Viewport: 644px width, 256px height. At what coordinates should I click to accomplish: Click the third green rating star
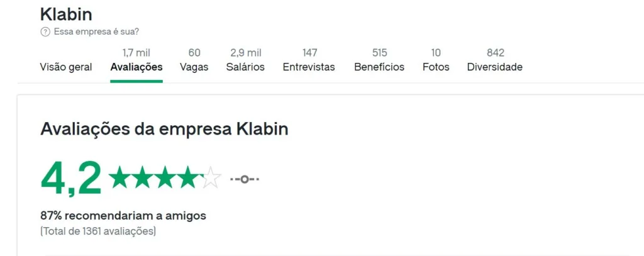point(165,177)
